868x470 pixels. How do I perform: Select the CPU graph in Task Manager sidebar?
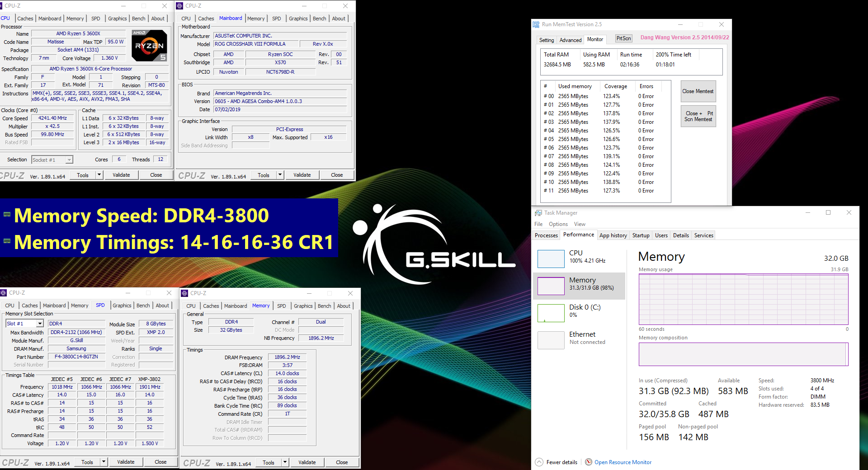[579, 258]
